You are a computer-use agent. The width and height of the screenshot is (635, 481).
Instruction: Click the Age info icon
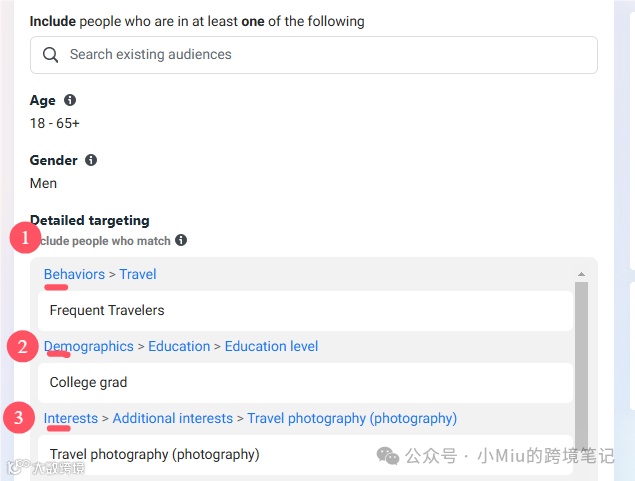(x=70, y=100)
